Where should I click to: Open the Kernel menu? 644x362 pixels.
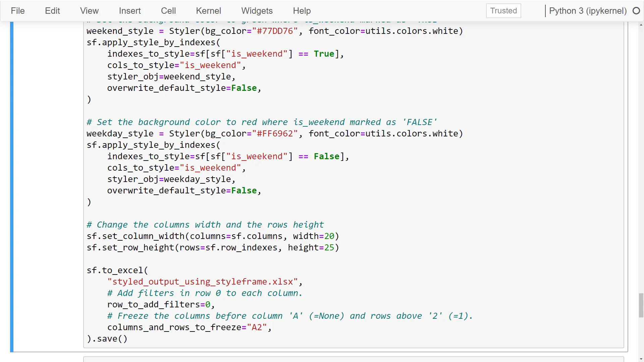tap(208, 11)
